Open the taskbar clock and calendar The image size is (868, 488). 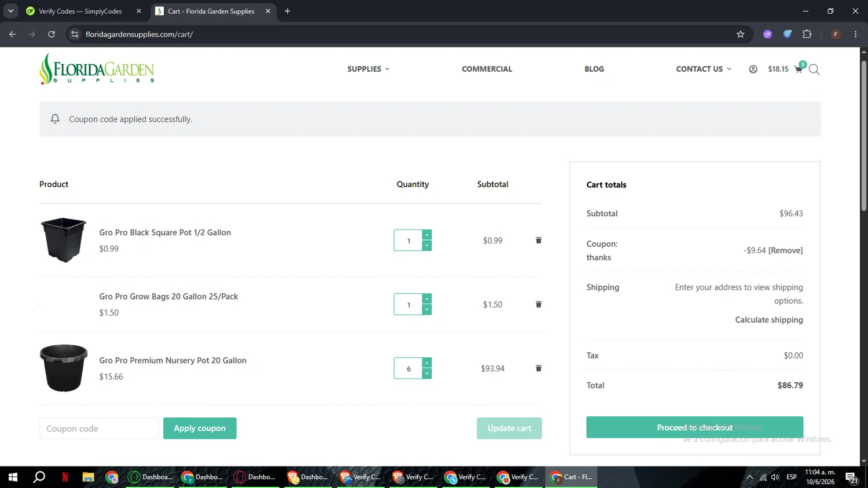pos(820,477)
